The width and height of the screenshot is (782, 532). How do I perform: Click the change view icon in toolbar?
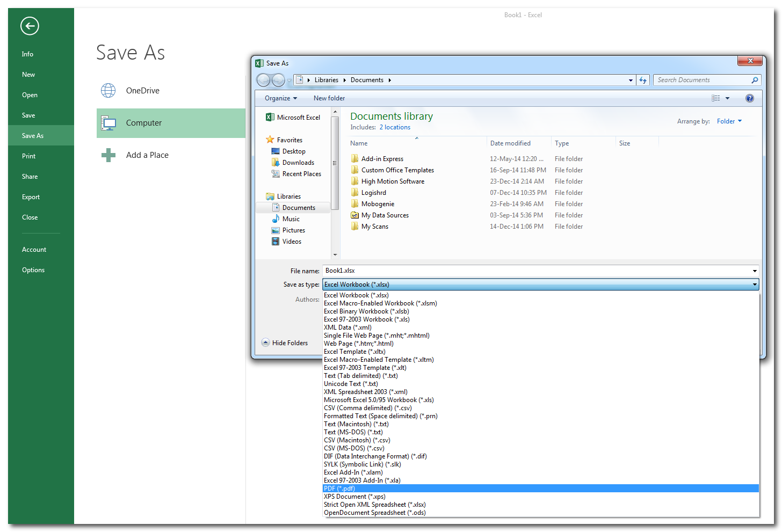coord(716,98)
